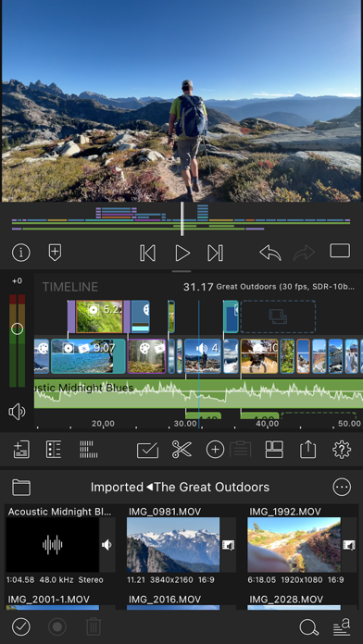Viewport: 363px width, 644px height.
Task: Switch layout with panels icon
Action: pyautogui.click(x=274, y=450)
